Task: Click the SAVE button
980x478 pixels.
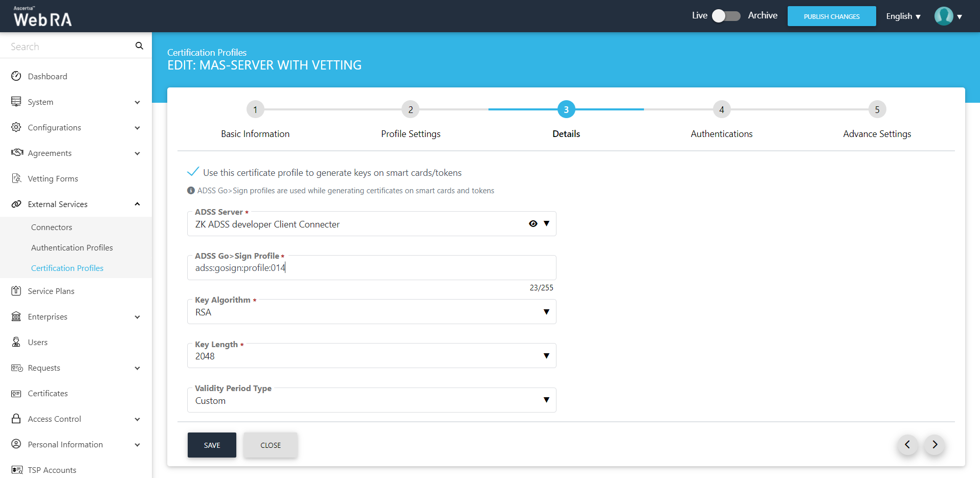Action: [212, 445]
